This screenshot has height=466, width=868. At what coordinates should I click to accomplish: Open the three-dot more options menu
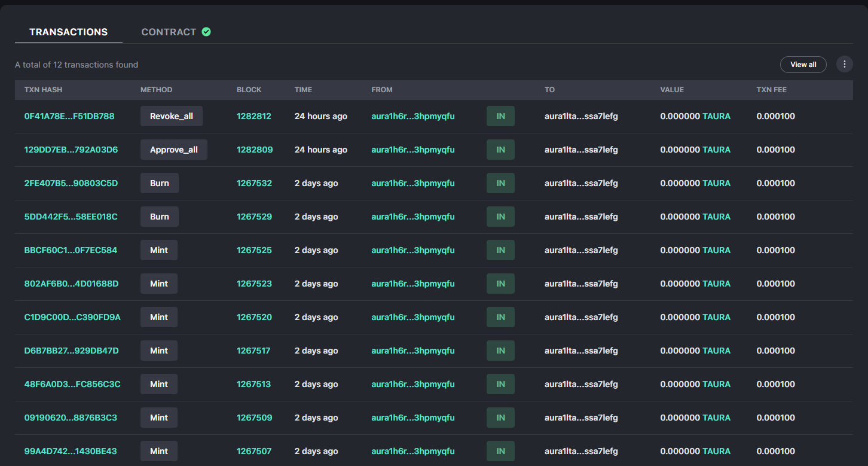point(844,64)
